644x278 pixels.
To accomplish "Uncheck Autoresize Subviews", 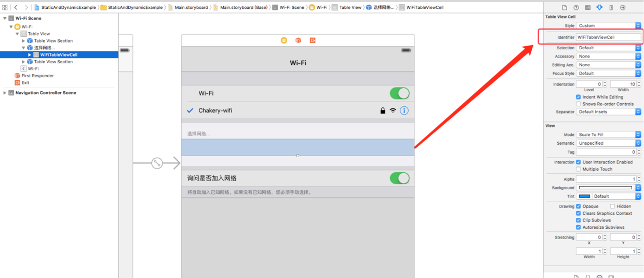I will pyautogui.click(x=579, y=227).
